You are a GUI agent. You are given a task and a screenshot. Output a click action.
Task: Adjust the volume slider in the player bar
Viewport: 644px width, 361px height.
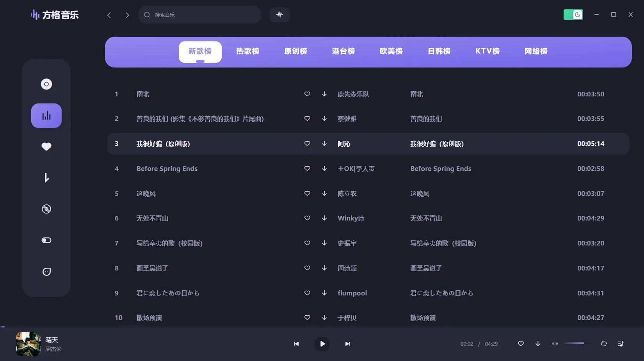[x=577, y=344]
